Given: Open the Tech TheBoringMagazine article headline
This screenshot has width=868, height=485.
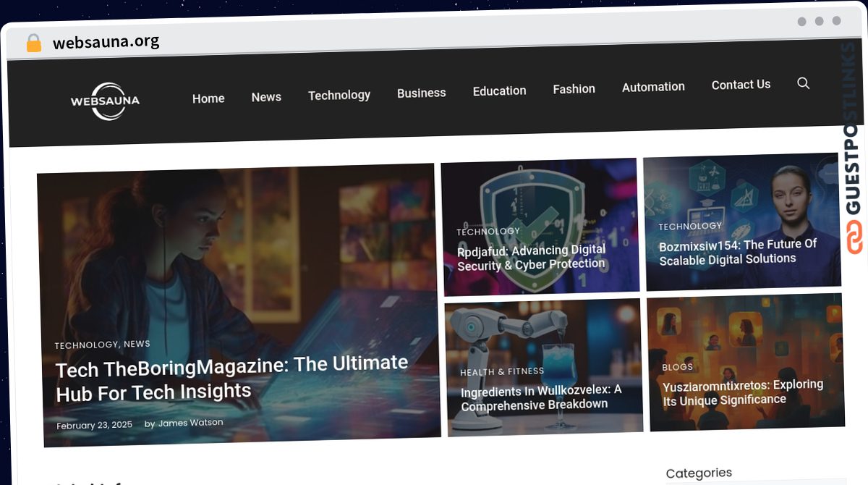Looking at the screenshot, I should (x=232, y=378).
